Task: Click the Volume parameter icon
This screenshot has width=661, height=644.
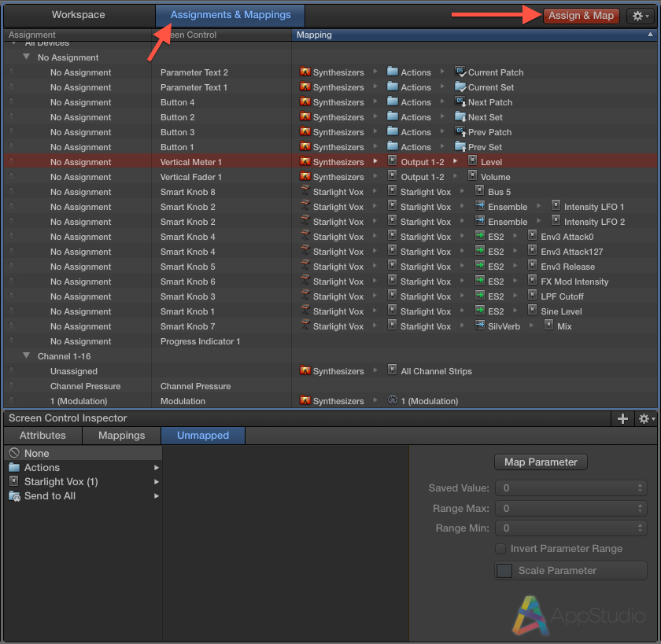Action: click(473, 175)
